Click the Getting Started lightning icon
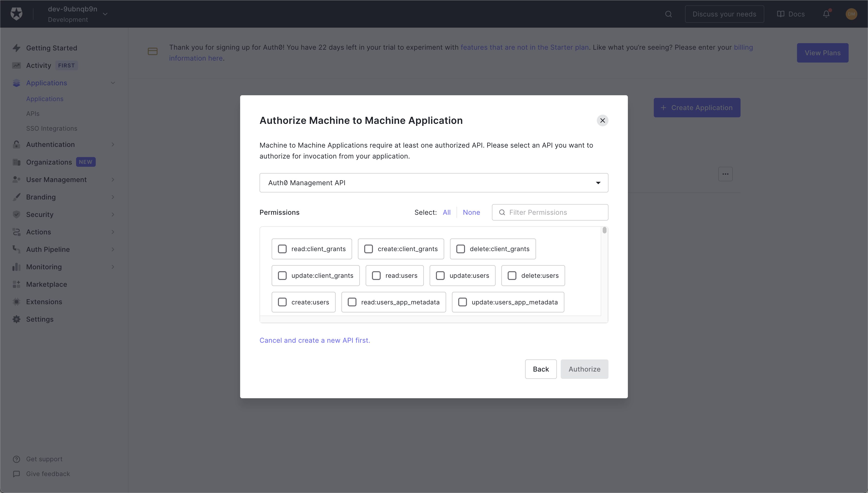 pyautogui.click(x=16, y=48)
